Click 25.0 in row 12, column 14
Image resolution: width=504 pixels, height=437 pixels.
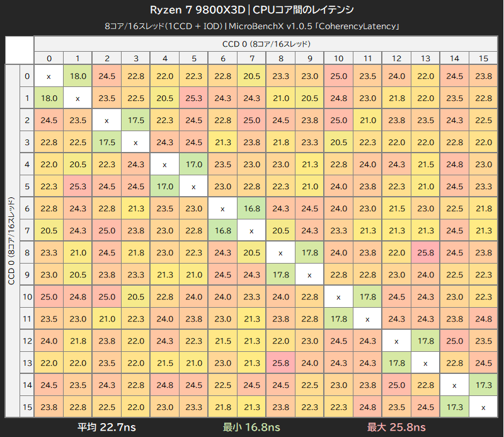[454, 341]
